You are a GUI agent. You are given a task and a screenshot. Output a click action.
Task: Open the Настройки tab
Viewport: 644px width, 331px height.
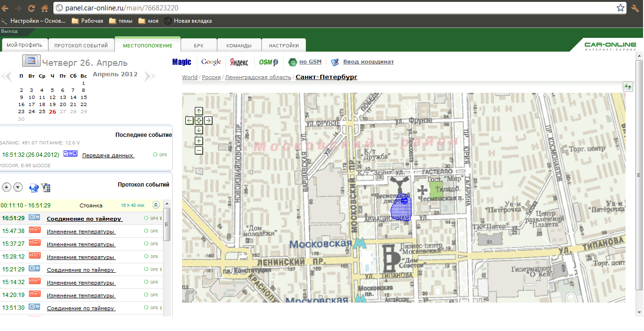click(x=284, y=45)
